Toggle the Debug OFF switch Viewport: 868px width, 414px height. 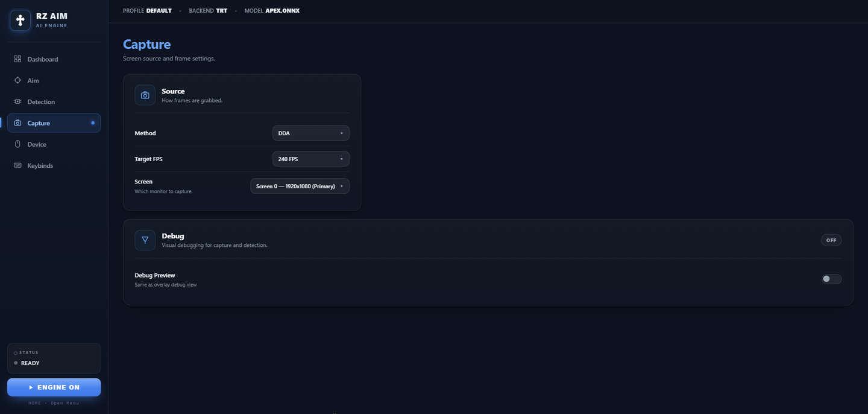coord(831,240)
